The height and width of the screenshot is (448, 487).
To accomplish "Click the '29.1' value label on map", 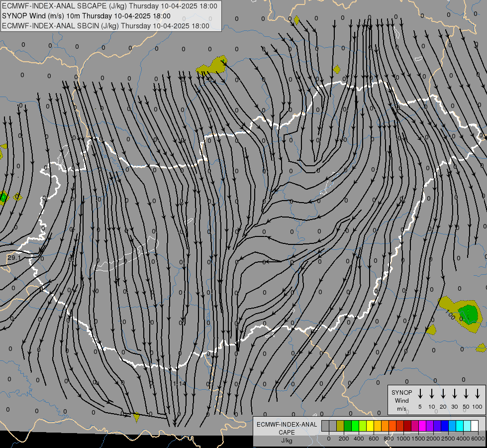I will (x=14, y=258).
